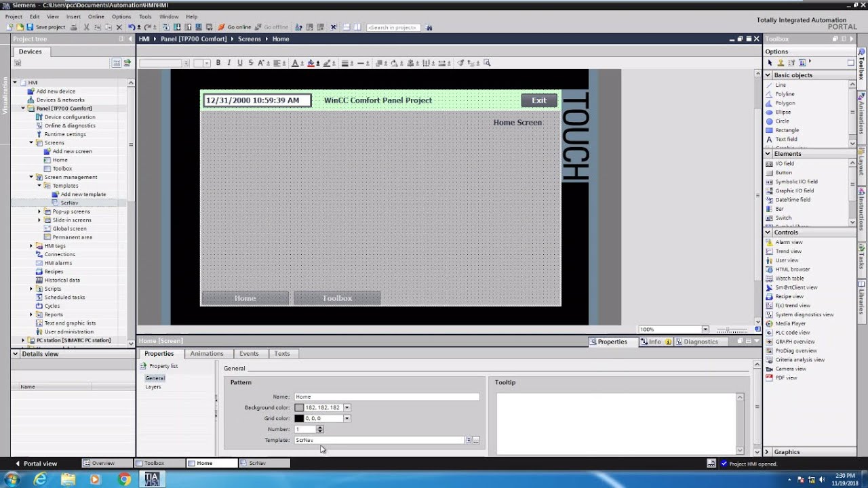Switch to the Events tab

249,354
